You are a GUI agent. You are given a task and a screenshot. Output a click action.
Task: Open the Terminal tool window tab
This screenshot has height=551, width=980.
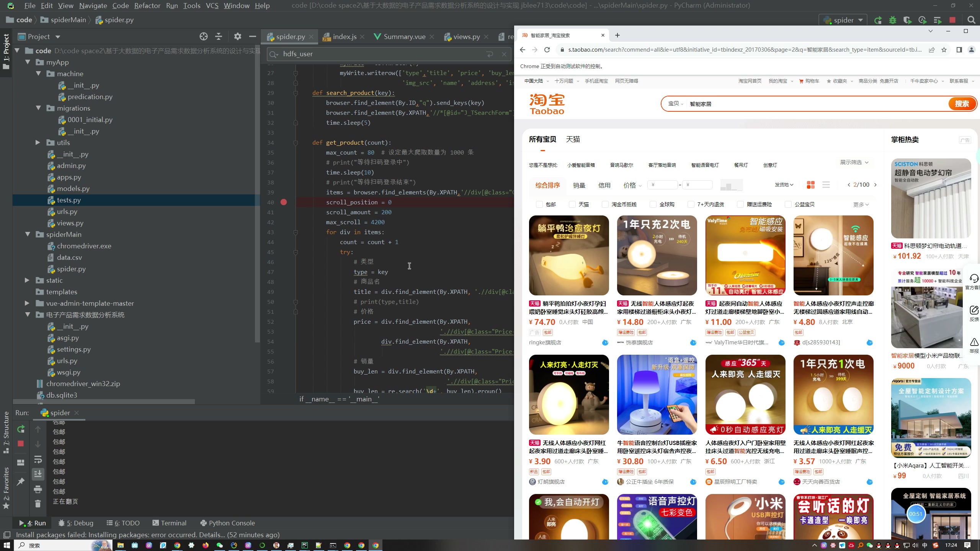tap(169, 523)
